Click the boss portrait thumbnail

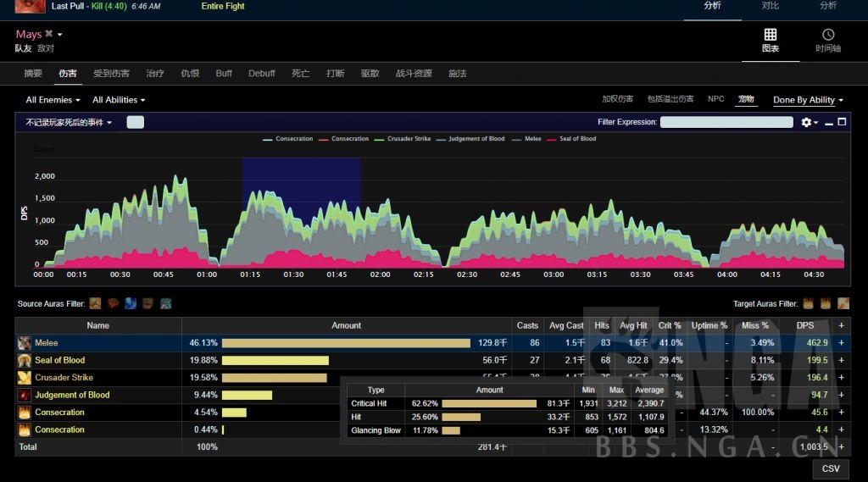(30, 6)
